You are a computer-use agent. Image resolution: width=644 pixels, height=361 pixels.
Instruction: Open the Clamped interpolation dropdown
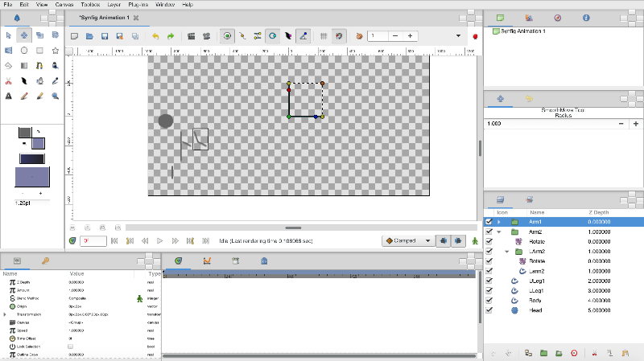[407, 240]
